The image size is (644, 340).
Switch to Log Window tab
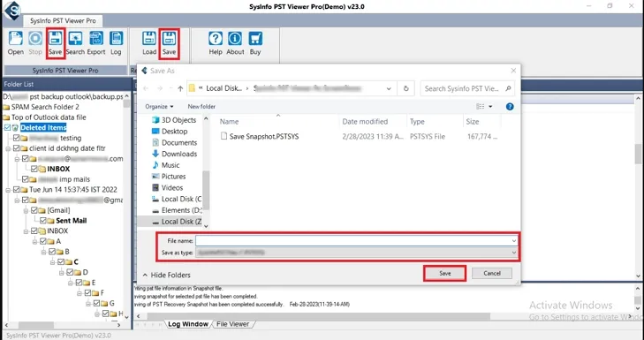point(188,324)
